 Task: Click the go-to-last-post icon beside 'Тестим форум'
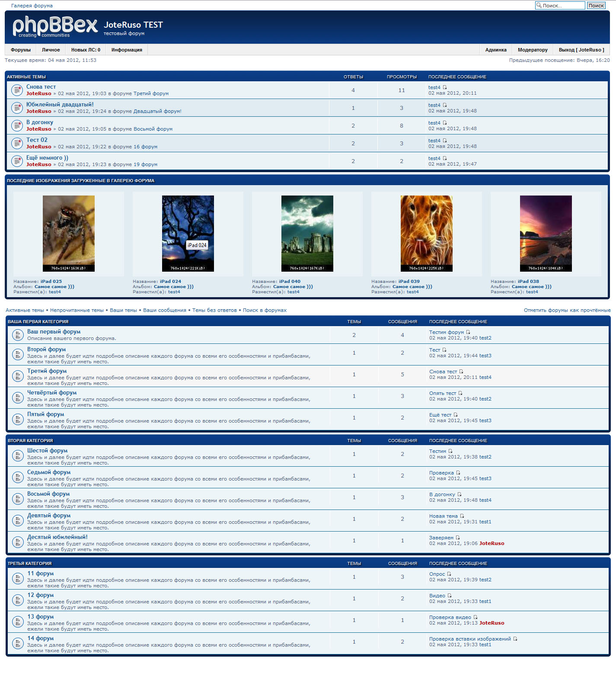pyautogui.click(x=468, y=332)
